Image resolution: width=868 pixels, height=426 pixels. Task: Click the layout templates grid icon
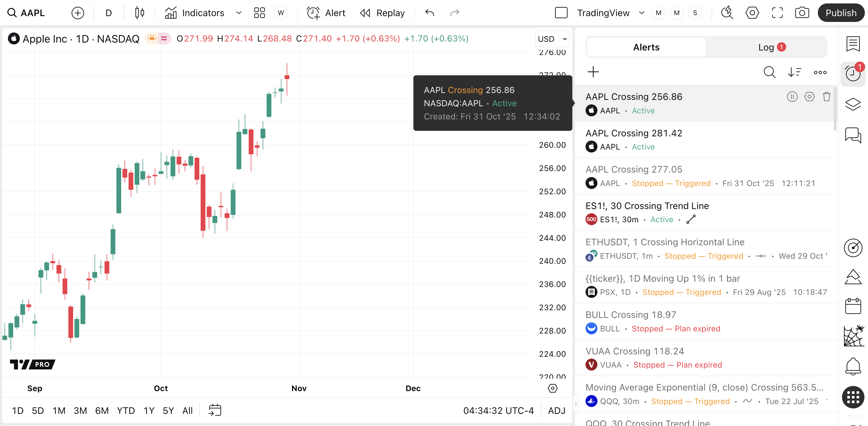click(259, 13)
